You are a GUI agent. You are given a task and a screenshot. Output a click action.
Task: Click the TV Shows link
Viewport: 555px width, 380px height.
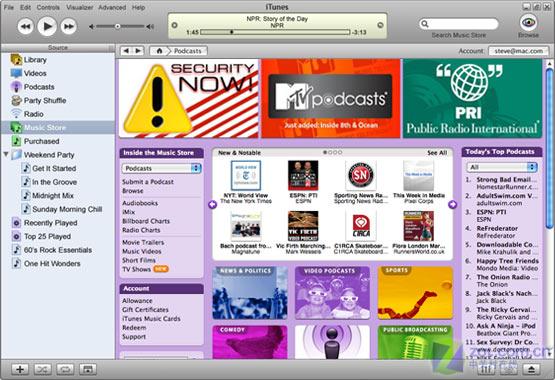pos(136,269)
